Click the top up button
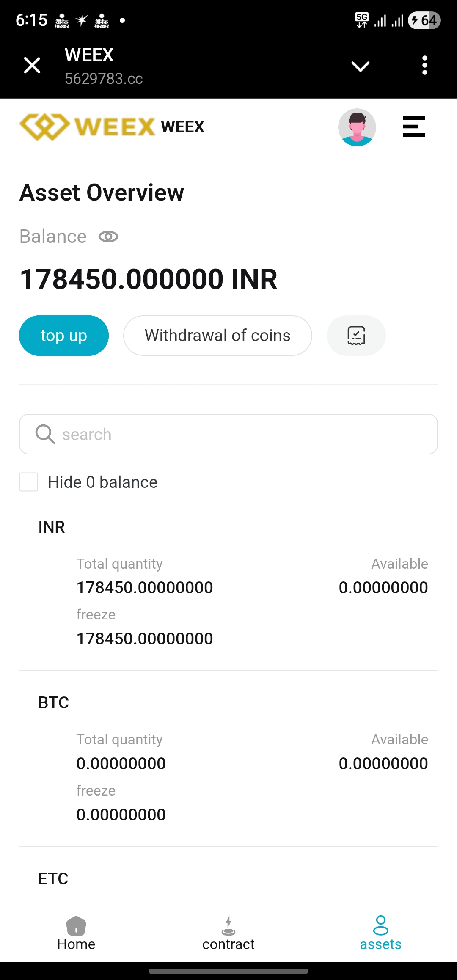 [x=64, y=336]
